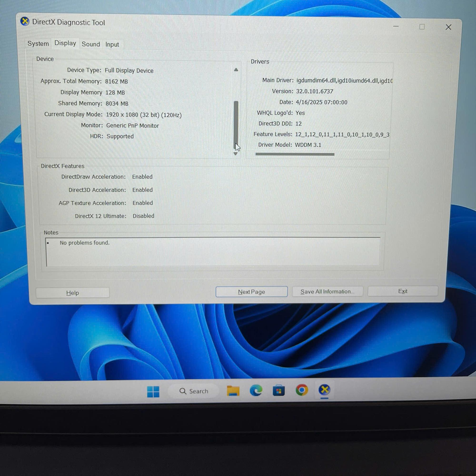Click the Device list scroll-up arrow
Screen dimensions: 476x476
coord(236,70)
